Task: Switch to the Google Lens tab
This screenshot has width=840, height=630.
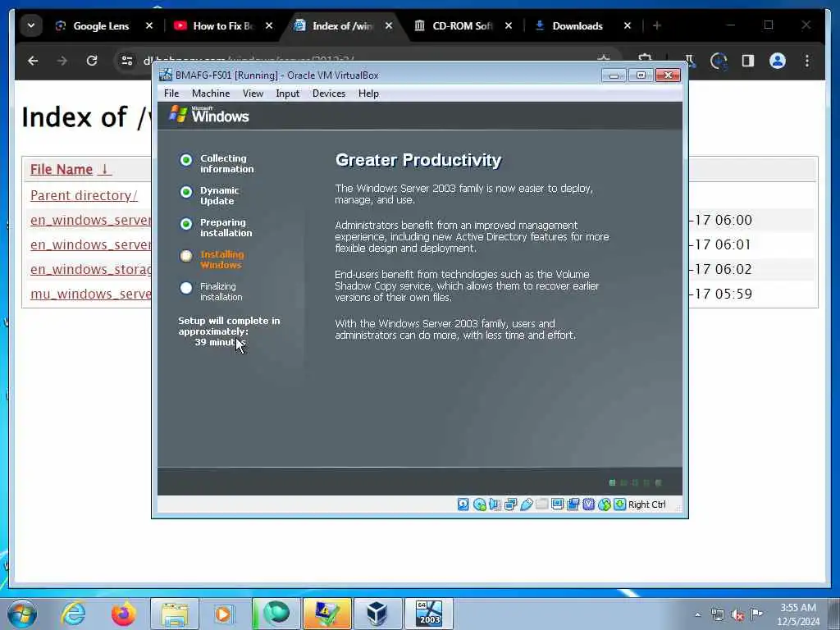Action: 101,25
